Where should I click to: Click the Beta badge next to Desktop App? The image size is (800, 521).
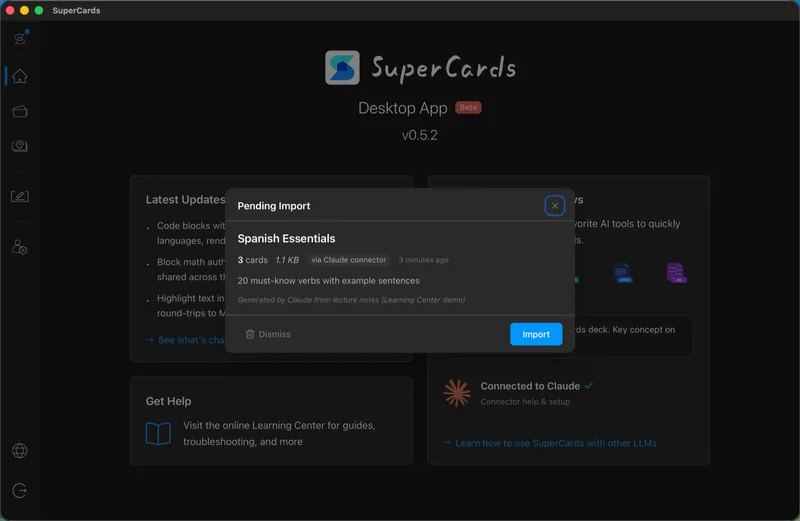[x=468, y=108]
